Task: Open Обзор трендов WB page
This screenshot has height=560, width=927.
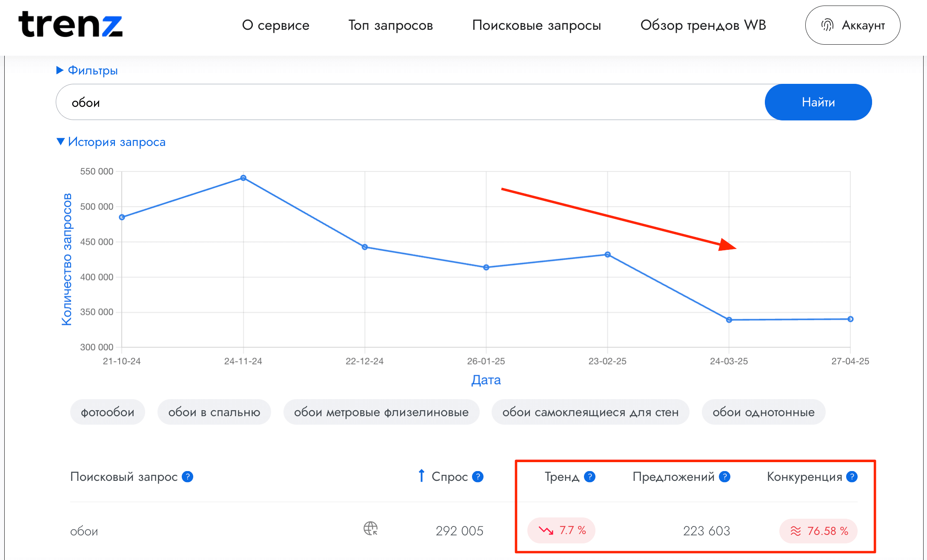Action: pos(703,25)
